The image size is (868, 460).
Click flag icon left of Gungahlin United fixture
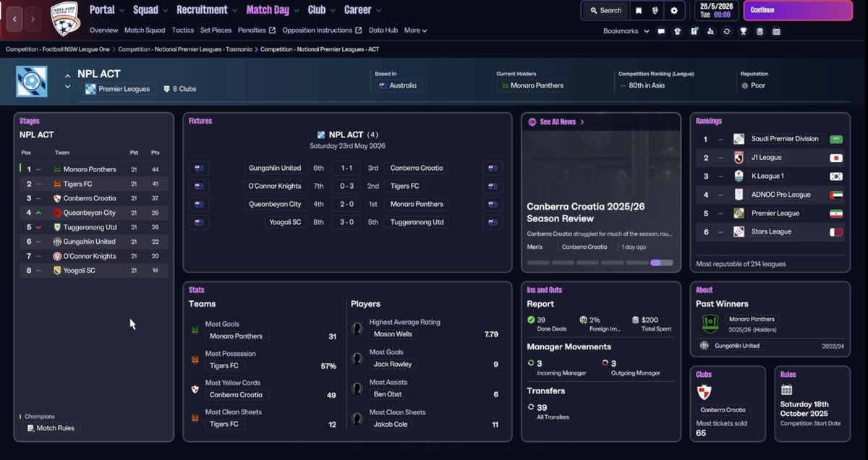pos(199,168)
